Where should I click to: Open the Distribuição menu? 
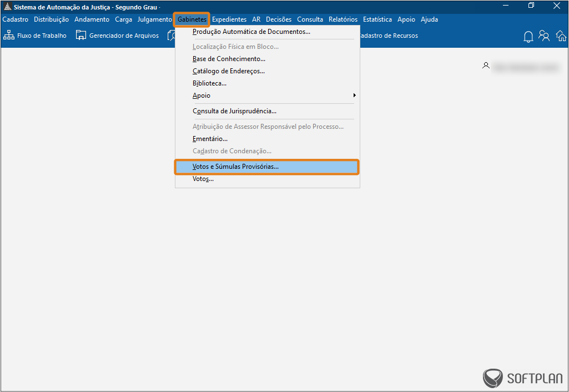(x=51, y=19)
